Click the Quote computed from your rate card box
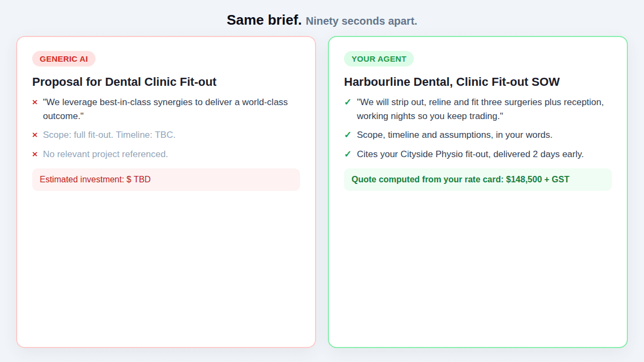644x362 pixels. (x=478, y=180)
